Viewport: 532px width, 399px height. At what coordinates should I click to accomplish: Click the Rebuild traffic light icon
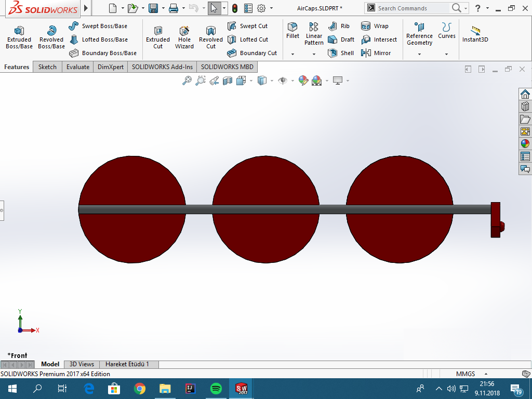[x=234, y=8]
